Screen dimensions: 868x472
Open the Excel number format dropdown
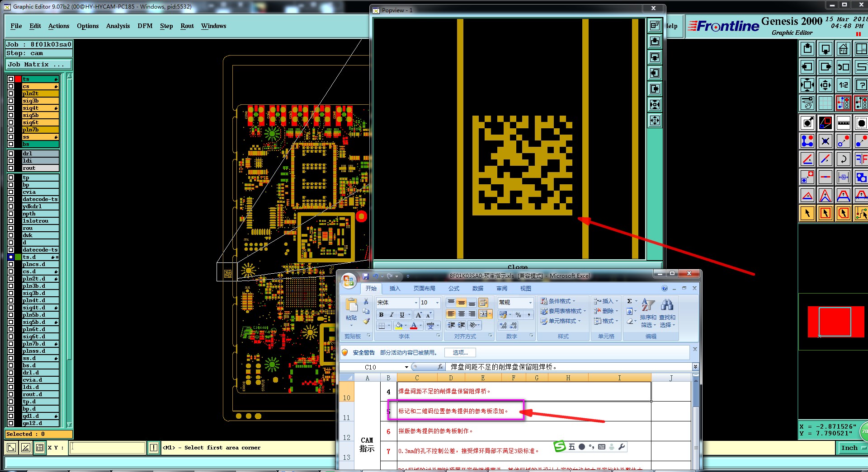coord(530,303)
